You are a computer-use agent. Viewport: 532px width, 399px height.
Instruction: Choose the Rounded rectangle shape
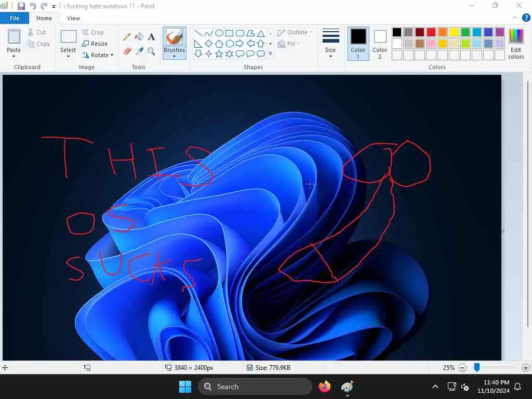tap(240, 33)
